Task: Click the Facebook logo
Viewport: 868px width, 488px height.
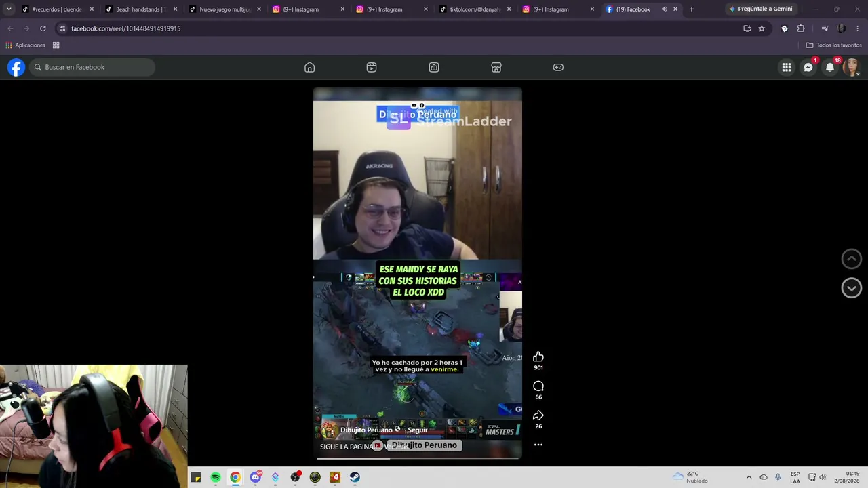Action: click(x=16, y=67)
